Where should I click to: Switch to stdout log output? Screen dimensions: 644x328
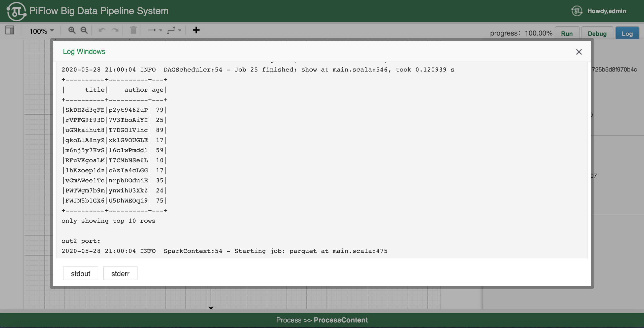[x=80, y=273]
